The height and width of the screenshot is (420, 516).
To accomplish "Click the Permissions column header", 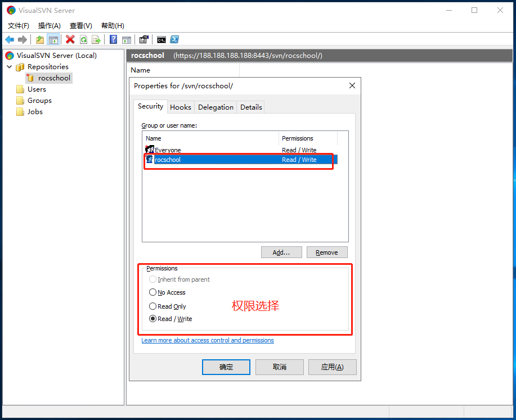I will pyautogui.click(x=308, y=138).
